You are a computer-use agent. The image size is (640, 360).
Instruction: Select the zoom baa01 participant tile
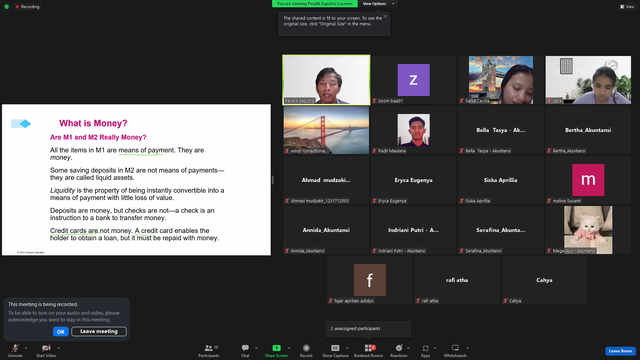pyautogui.click(x=413, y=80)
